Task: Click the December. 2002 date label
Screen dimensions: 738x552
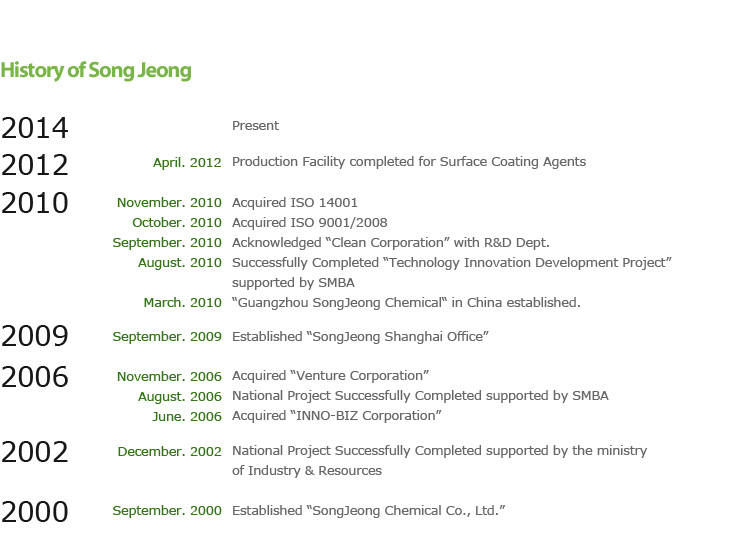Action: point(169,452)
